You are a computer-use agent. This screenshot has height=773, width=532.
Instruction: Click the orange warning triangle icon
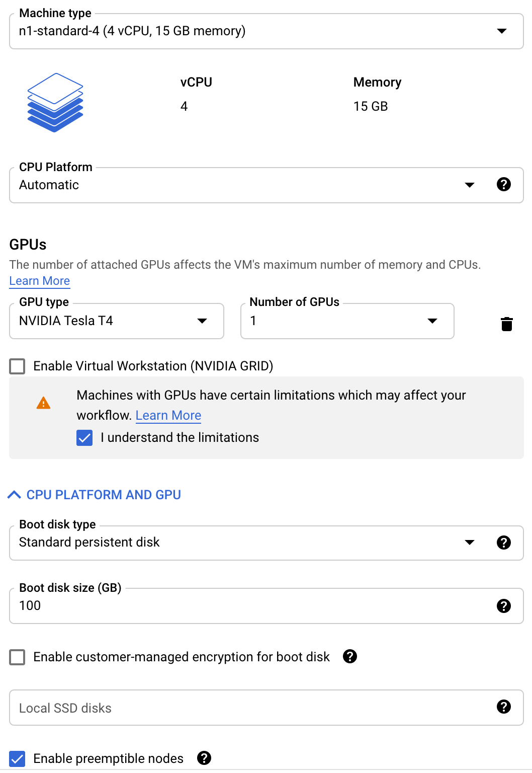pyautogui.click(x=44, y=403)
